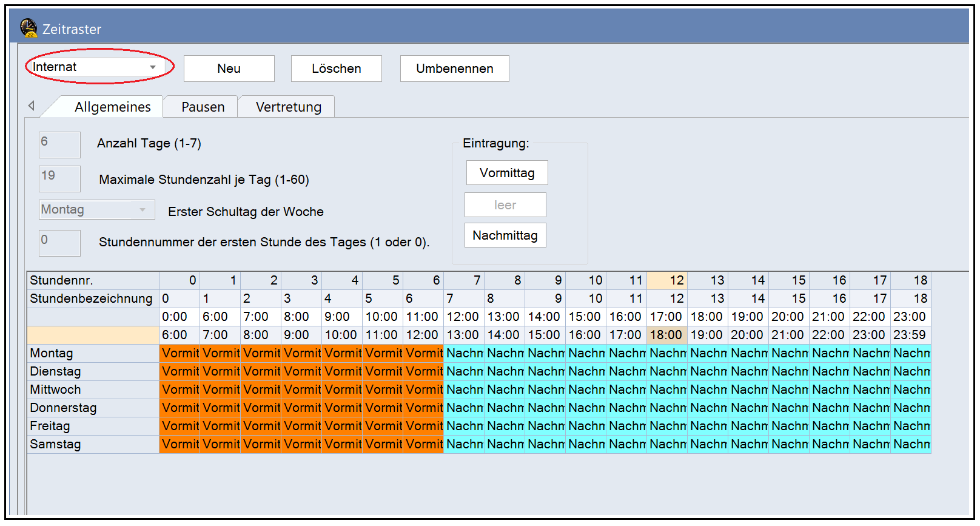This screenshot has width=980, height=526.
Task: Select column header for Stundennr. 12
Action: (x=666, y=280)
